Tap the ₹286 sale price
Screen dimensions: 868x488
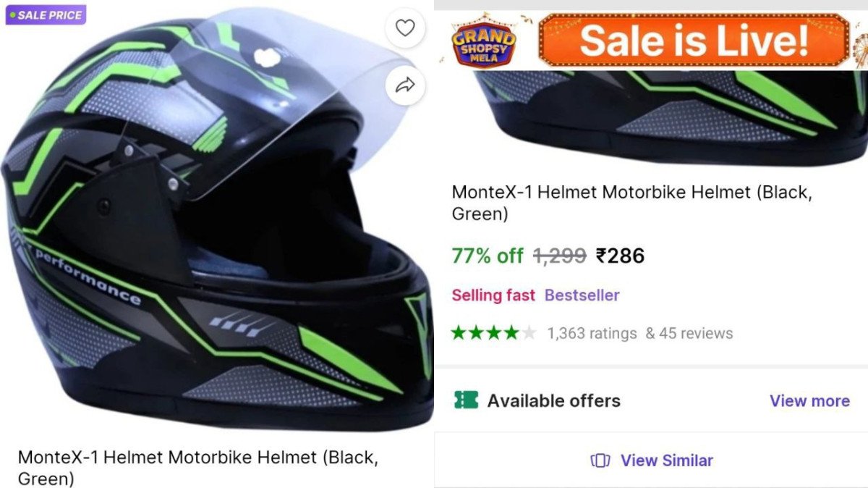click(x=620, y=256)
